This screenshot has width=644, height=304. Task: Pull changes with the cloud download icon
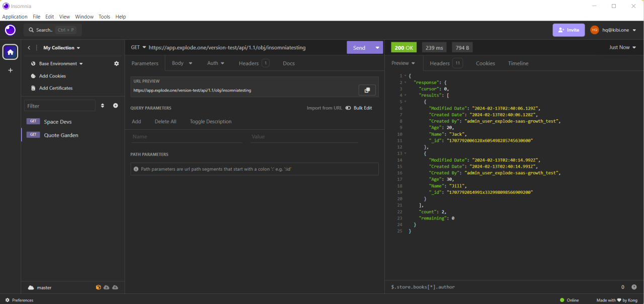tap(106, 287)
